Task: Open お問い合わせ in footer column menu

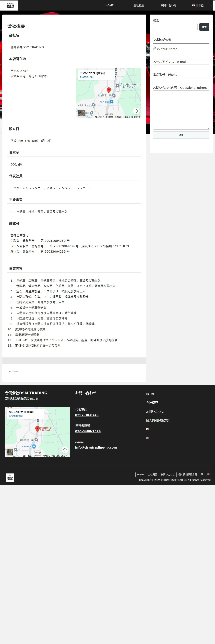Action: click(155, 411)
